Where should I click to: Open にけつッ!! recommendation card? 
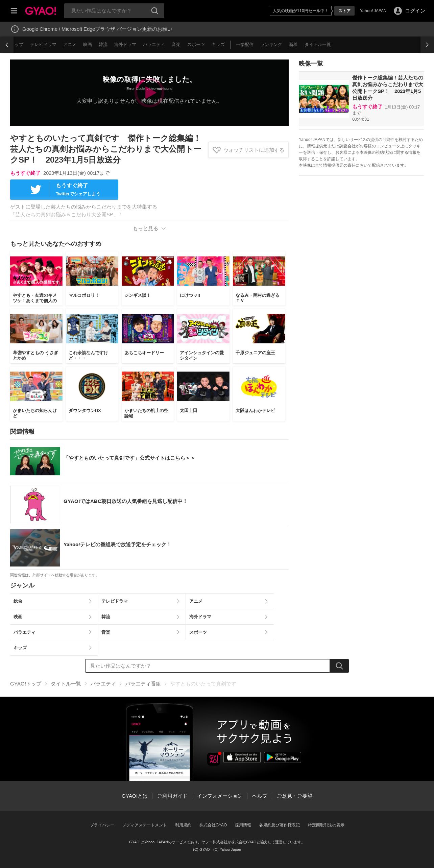[x=203, y=278]
